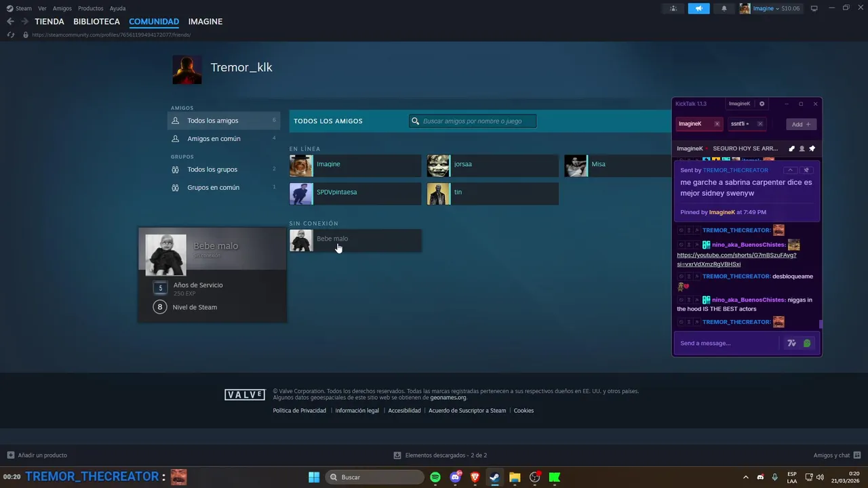
Task: Select Todos los grupos in sidebar
Action: click(224, 169)
